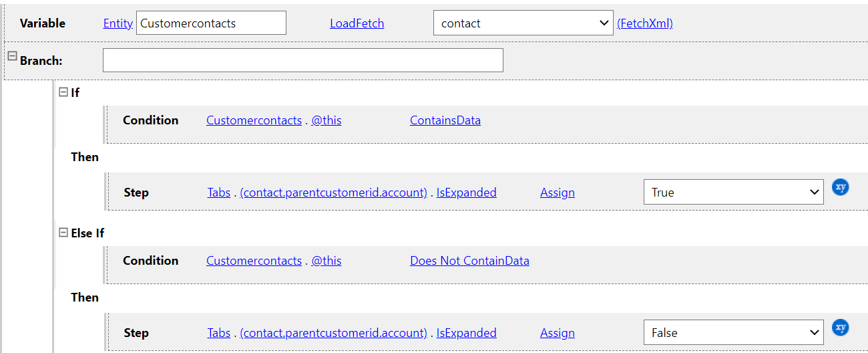
Task: Open the contact entity dropdown
Action: pyautogui.click(x=523, y=23)
